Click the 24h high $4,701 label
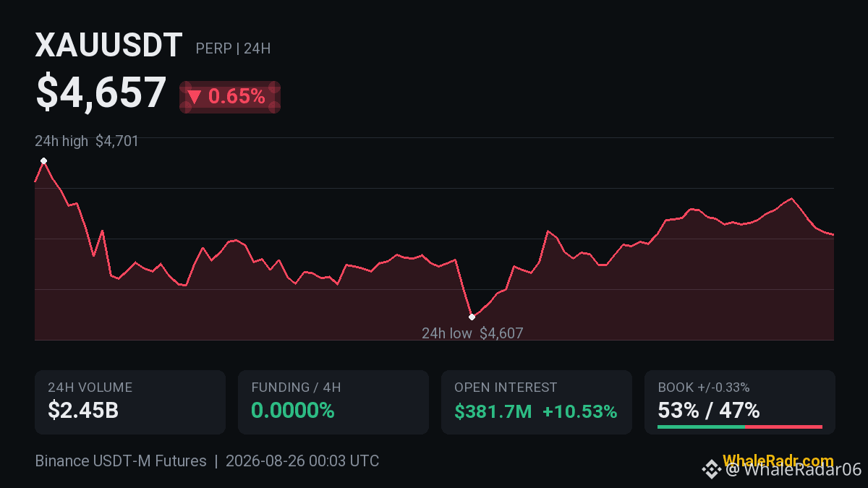Image resolution: width=868 pixels, height=488 pixels. click(x=87, y=141)
